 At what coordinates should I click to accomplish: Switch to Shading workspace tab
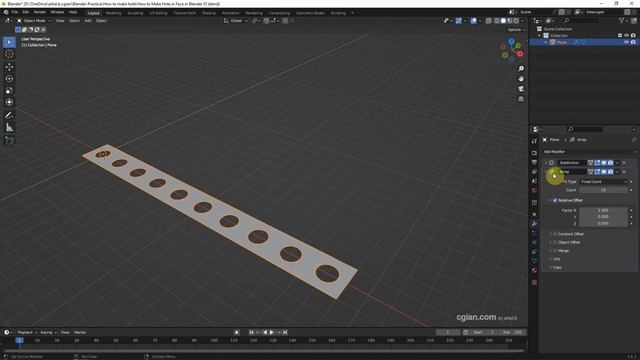tap(209, 13)
